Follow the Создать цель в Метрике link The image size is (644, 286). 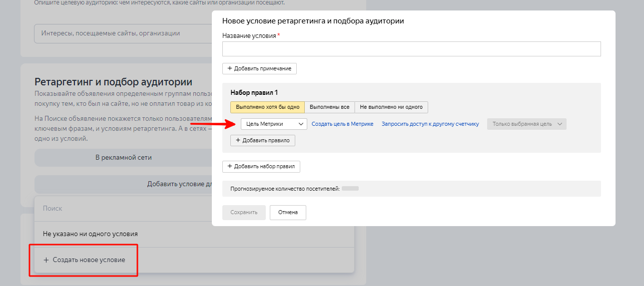[342, 124]
